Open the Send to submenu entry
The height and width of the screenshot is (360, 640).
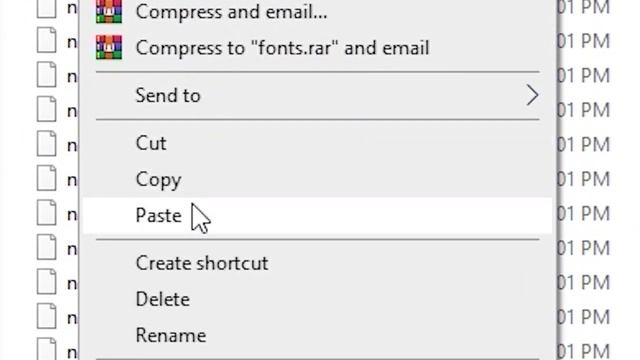coord(317,96)
